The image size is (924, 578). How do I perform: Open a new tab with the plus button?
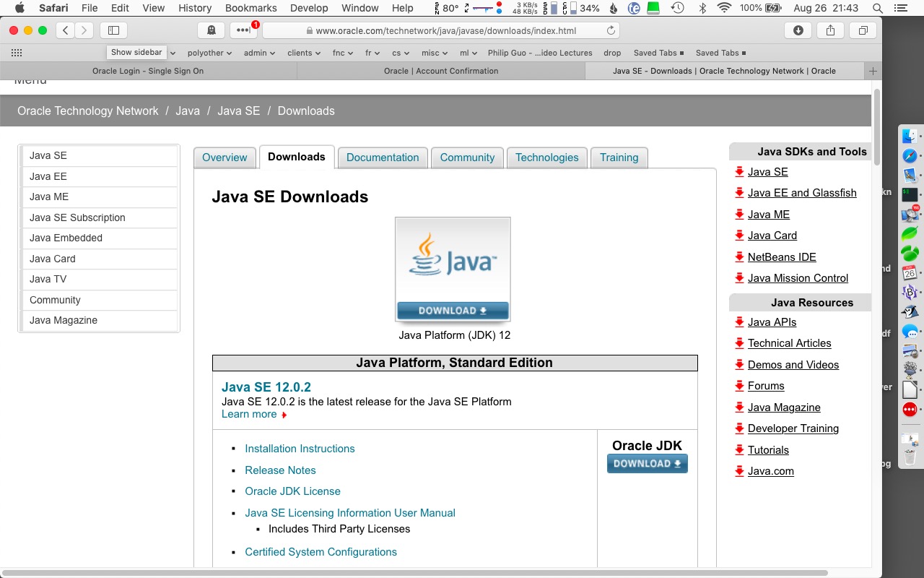click(873, 71)
